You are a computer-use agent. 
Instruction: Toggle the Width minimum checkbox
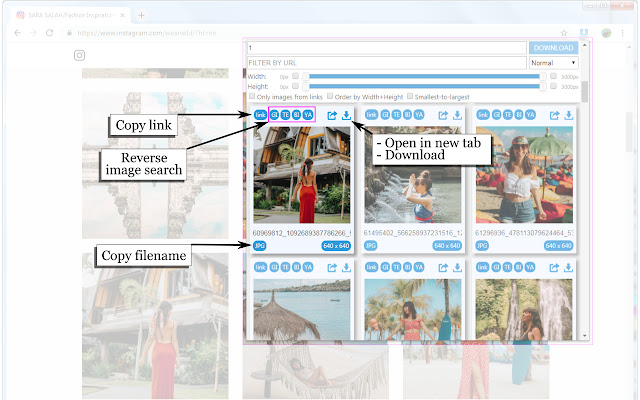(x=296, y=76)
